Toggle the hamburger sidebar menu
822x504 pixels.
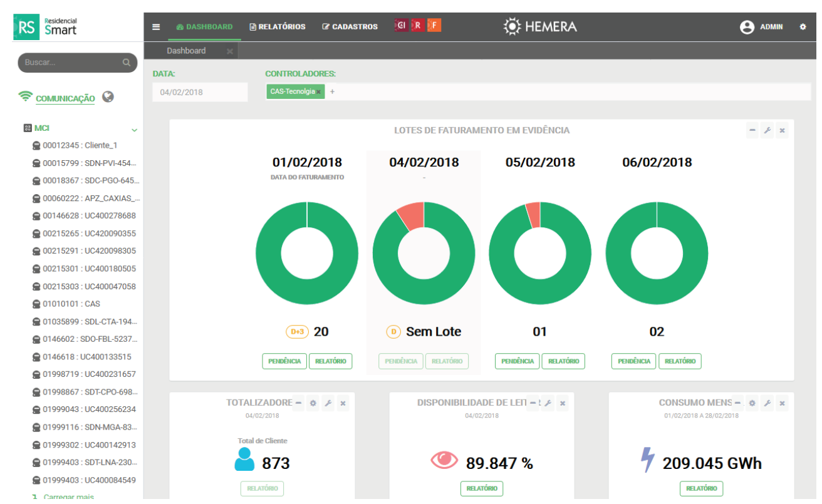point(156,27)
